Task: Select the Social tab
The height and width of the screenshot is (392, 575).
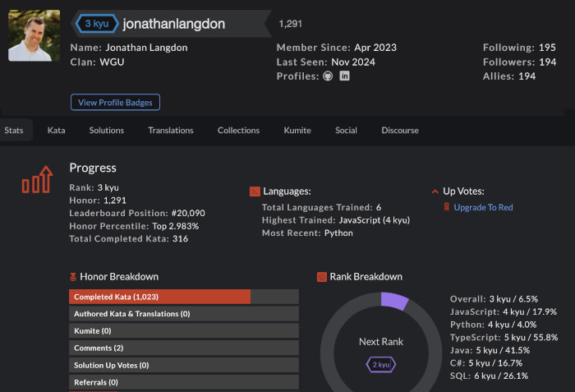Action: 346,131
